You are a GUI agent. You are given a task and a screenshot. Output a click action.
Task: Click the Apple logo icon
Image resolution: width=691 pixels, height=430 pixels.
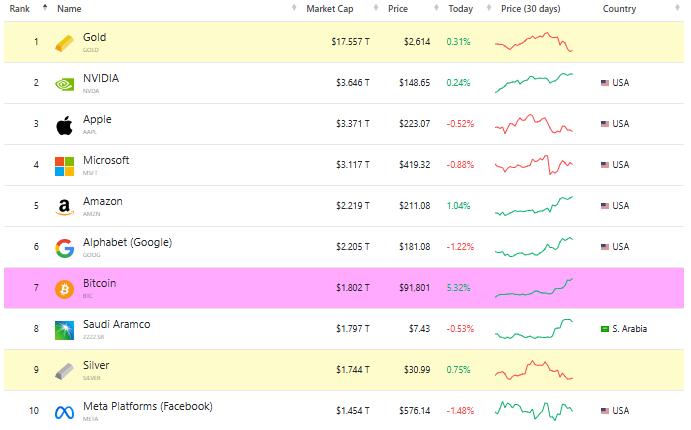pos(64,126)
